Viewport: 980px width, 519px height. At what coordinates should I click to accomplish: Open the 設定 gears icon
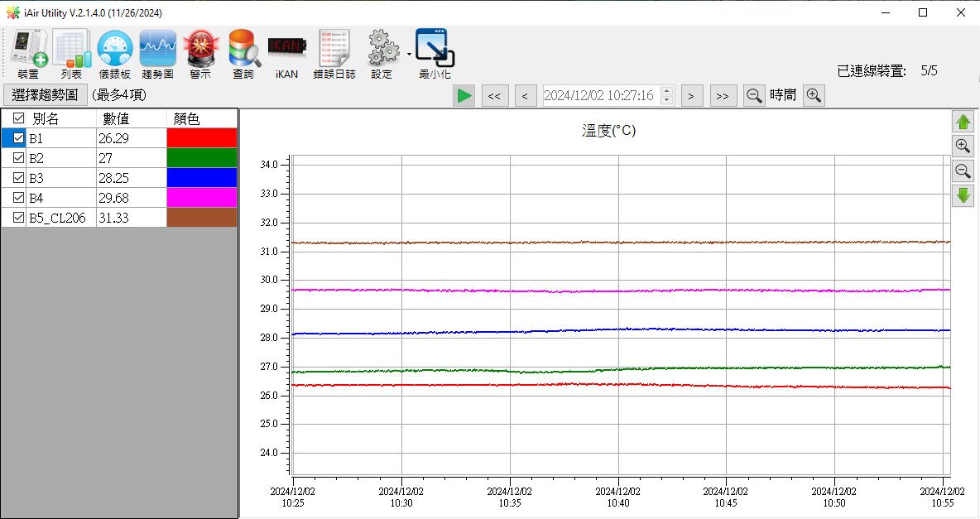(382, 53)
